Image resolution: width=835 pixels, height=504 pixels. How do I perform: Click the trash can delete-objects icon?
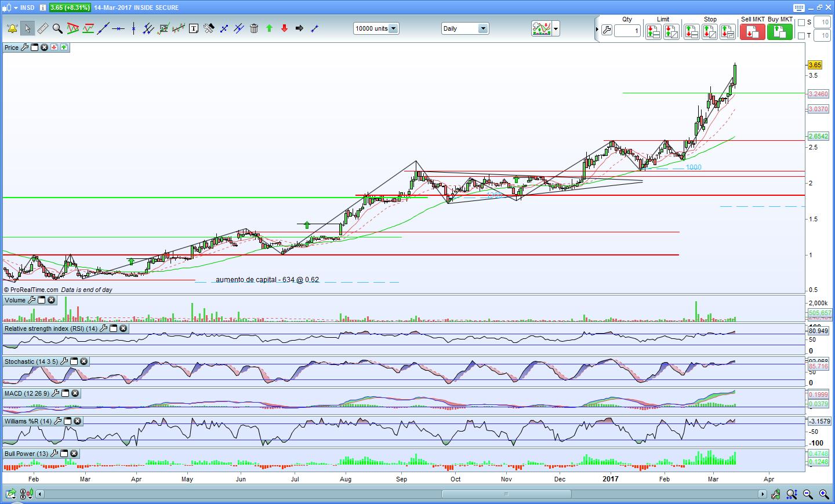click(254, 28)
